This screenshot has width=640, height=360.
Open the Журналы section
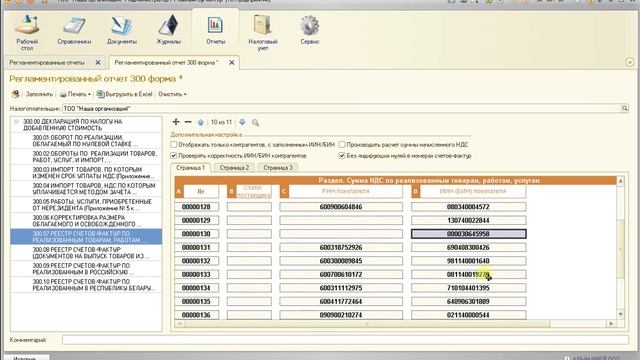pyautogui.click(x=168, y=30)
